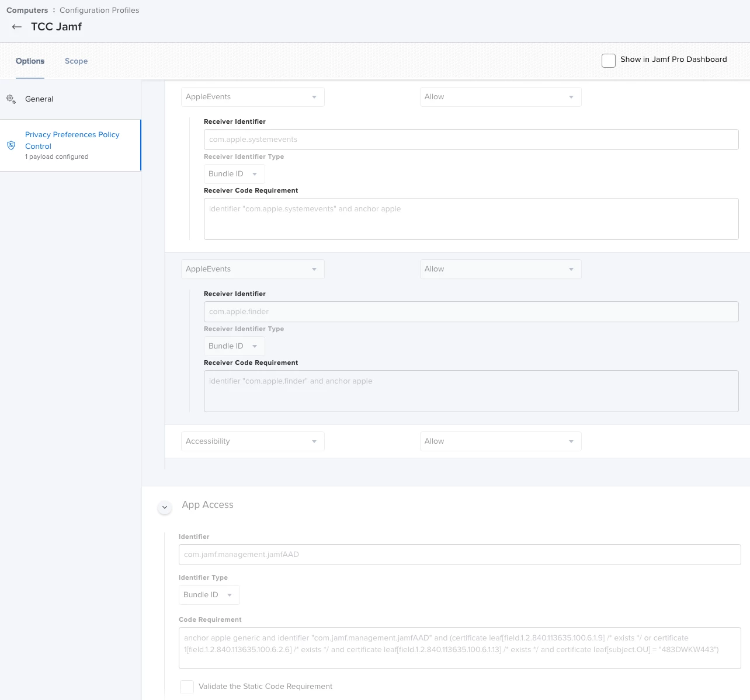
Task: Open Bundle ID dropdown under com.apple.systemevents
Action: tap(234, 174)
